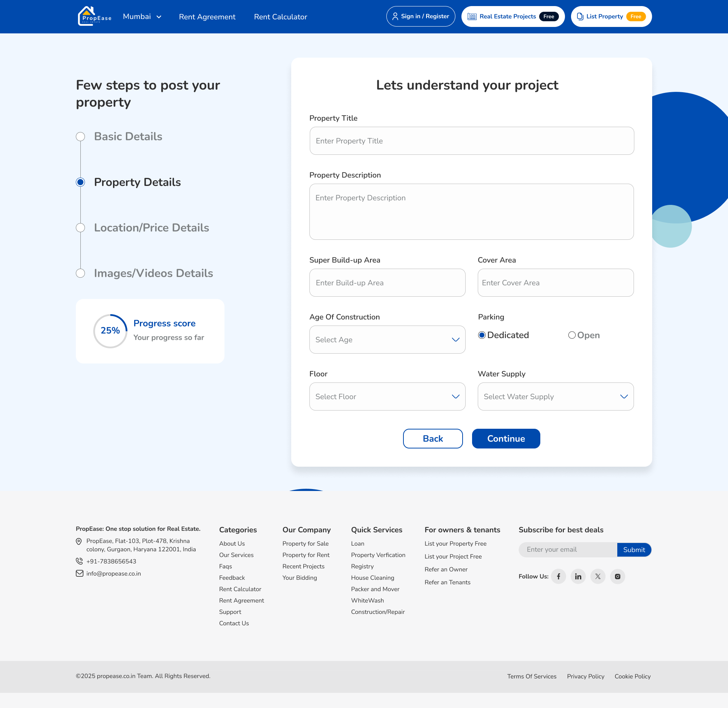Screen dimensions: 728x708
Task: Open the LinkedIn follow icon
Action: click(x=578, y=576)
